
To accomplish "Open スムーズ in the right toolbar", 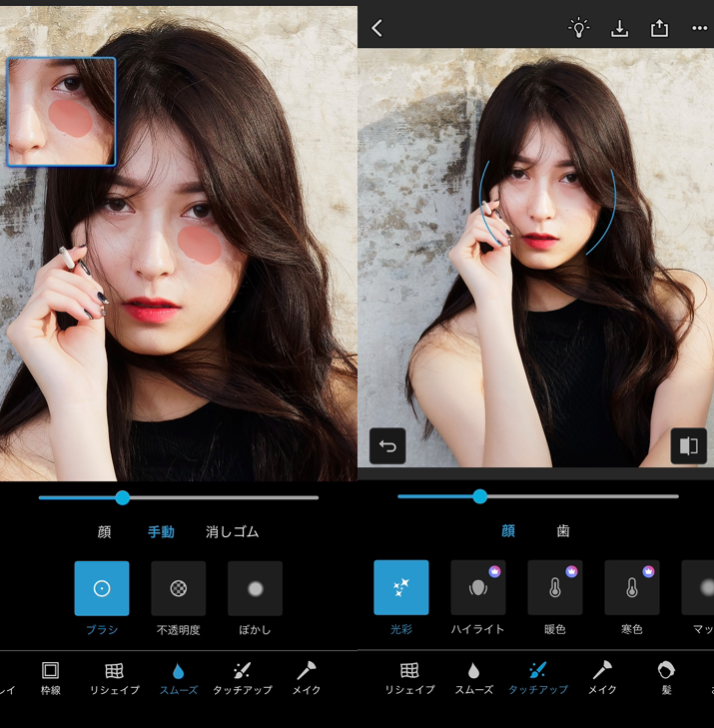I will click(473, 678).
